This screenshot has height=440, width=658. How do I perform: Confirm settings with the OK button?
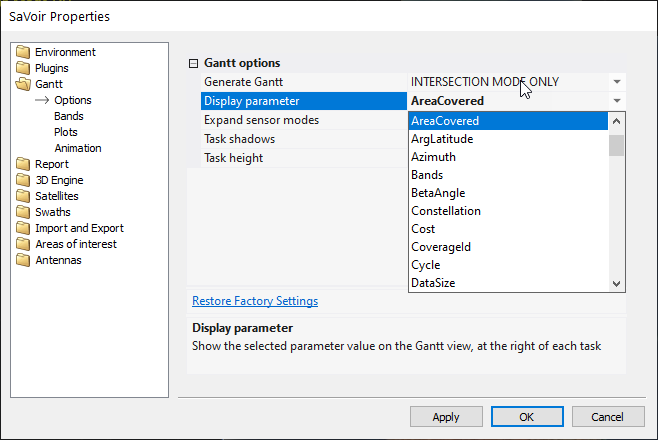[526, 417]
